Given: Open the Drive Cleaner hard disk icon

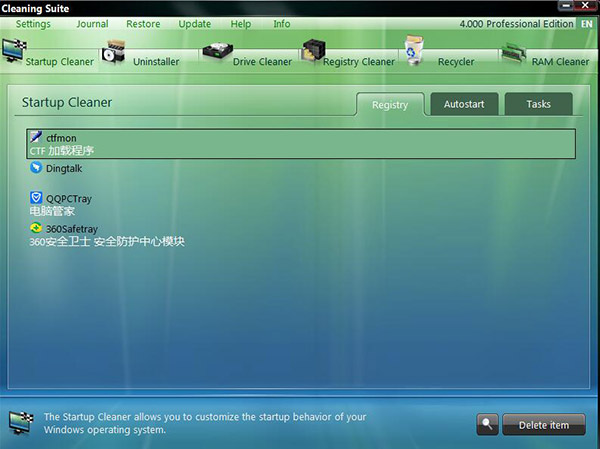Looking at the screenshot, I should tap(218, 52).
